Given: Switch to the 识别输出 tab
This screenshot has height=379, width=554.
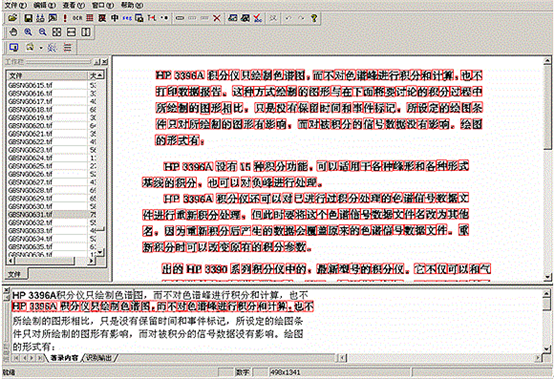Looking at the screenshot, I should pyautogui.click(x=99, y=358).
